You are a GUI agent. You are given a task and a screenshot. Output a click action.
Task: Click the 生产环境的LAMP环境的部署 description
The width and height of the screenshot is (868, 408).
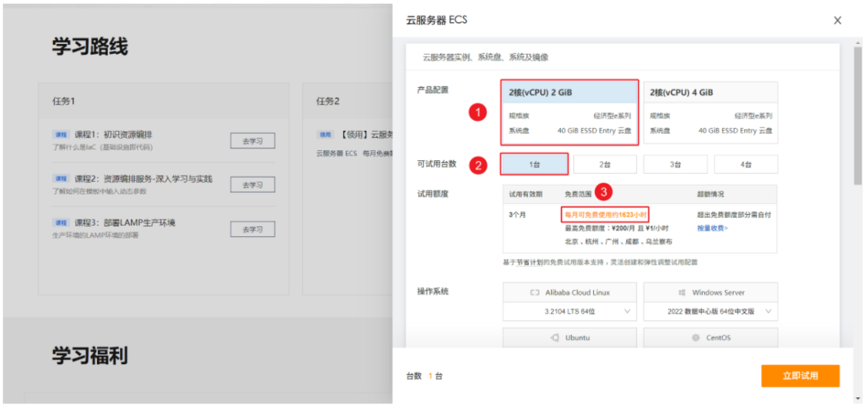pos(95,236)
